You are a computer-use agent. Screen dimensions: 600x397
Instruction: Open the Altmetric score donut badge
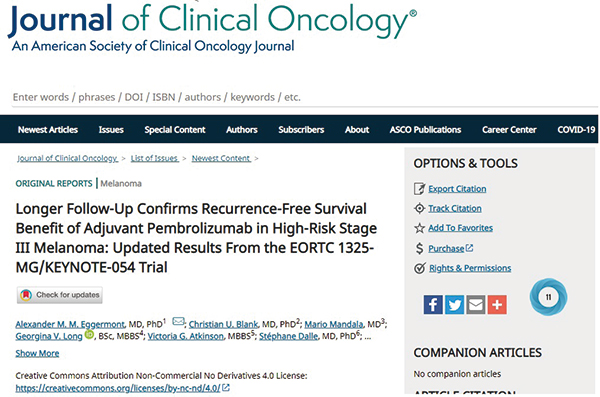548,297
